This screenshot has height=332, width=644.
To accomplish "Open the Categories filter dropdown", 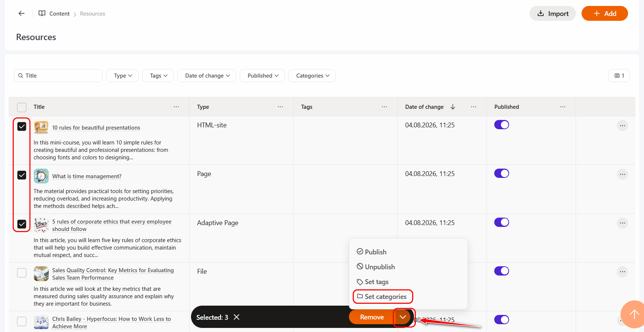I will tap(312, 75).
